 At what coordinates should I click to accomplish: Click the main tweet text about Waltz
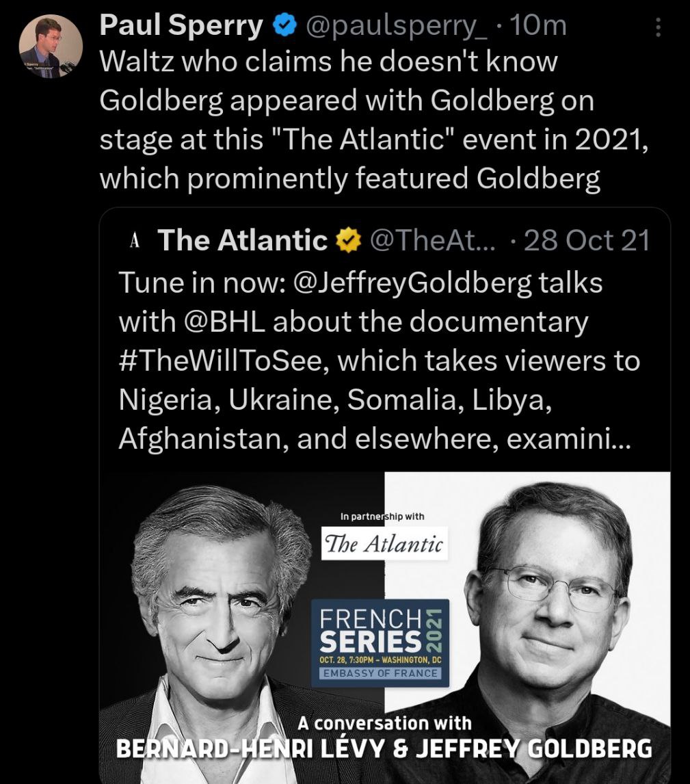point(374,120)
